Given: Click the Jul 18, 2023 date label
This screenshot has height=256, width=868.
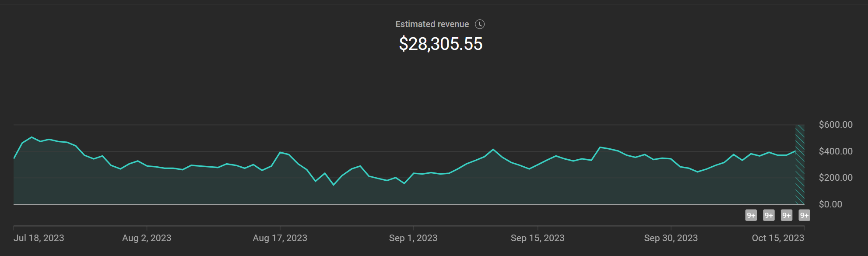Looking at the screenshot, I should [x=39, y=238].
